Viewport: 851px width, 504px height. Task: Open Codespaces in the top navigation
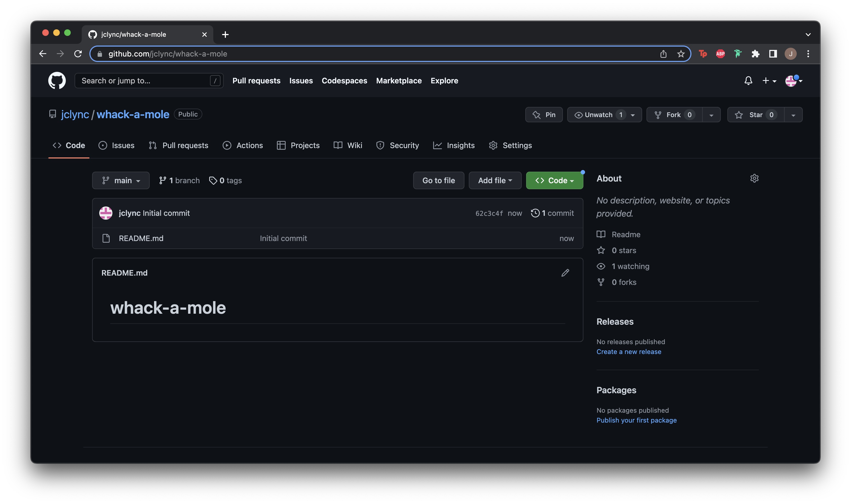(x=344, y=81)
